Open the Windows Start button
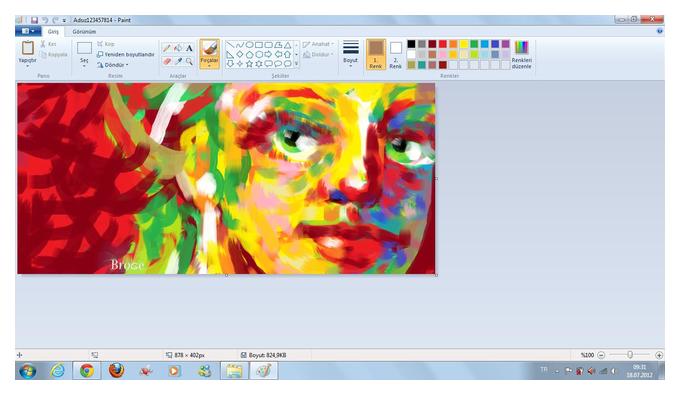Image resolution: width=680 pixels, height=395 pixels. point(27,371)
